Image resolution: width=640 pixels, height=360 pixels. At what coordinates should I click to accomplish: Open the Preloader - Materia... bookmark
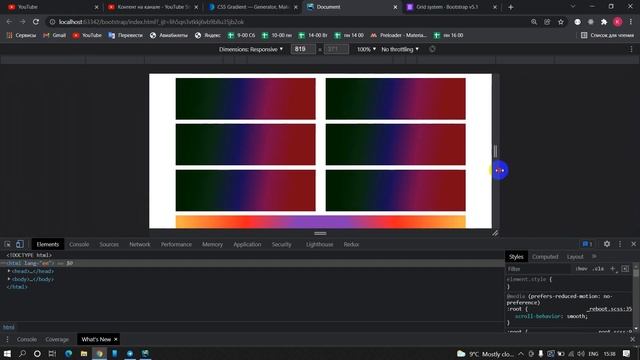[x=398, y=36]
